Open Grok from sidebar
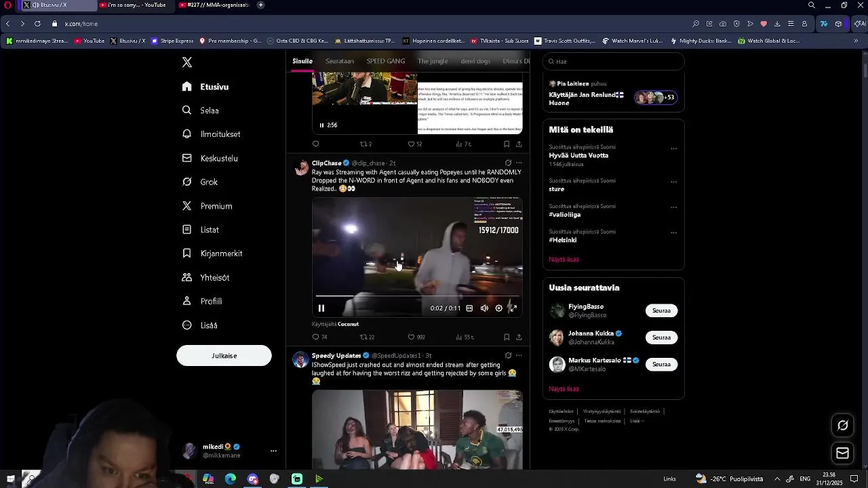868x488 pixels. click(199, 182)
